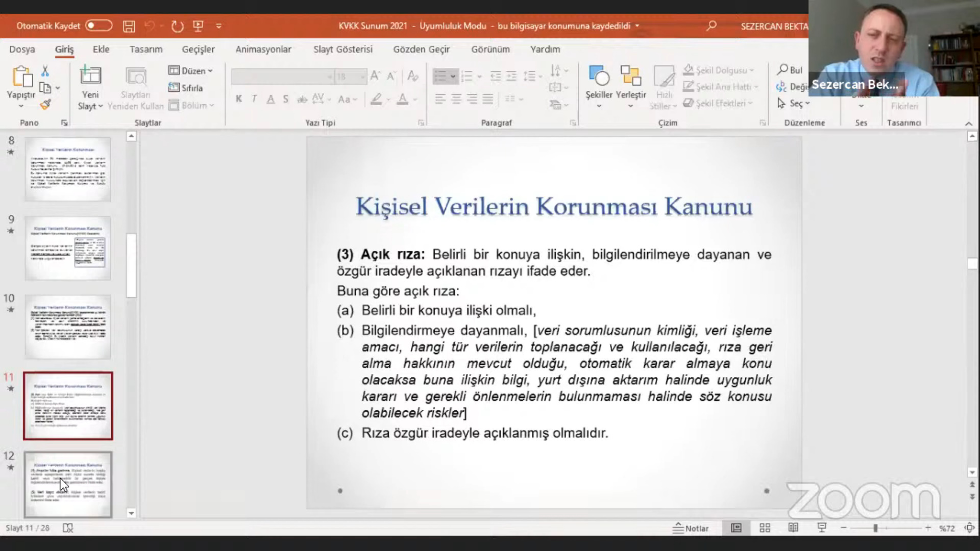Start slideshow from beginning icon
The height and width of the screenshot is (551, 980).
click(x=198, y=26)
